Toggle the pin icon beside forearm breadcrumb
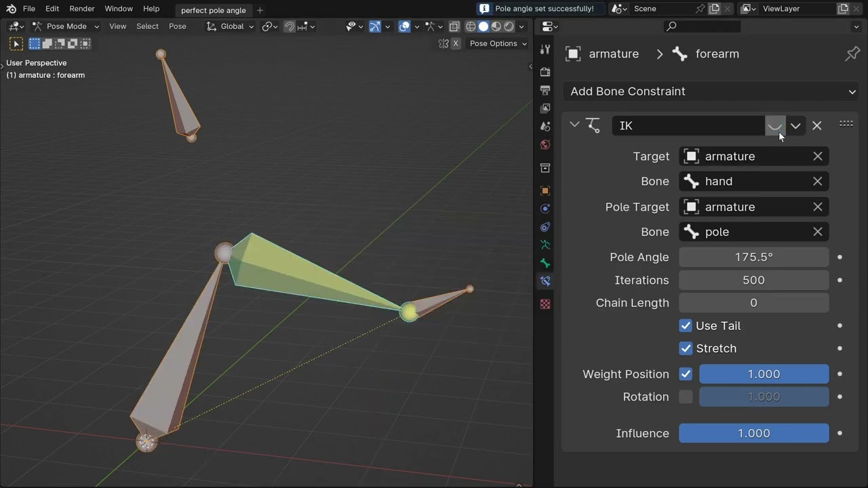This screenshot has width=868, height=488. point(852,54)
